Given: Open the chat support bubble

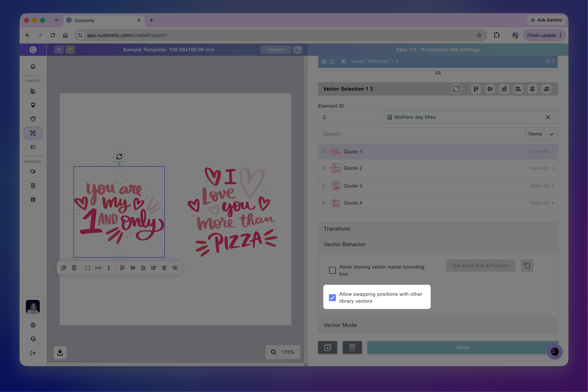Looking at the screenshot, I should pos(555,352).
